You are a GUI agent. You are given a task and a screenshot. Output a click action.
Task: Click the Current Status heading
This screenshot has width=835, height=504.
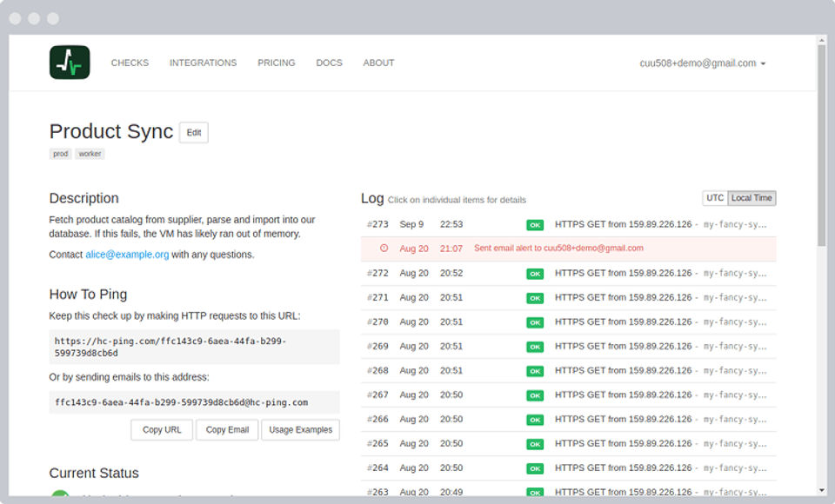point(94,473)
